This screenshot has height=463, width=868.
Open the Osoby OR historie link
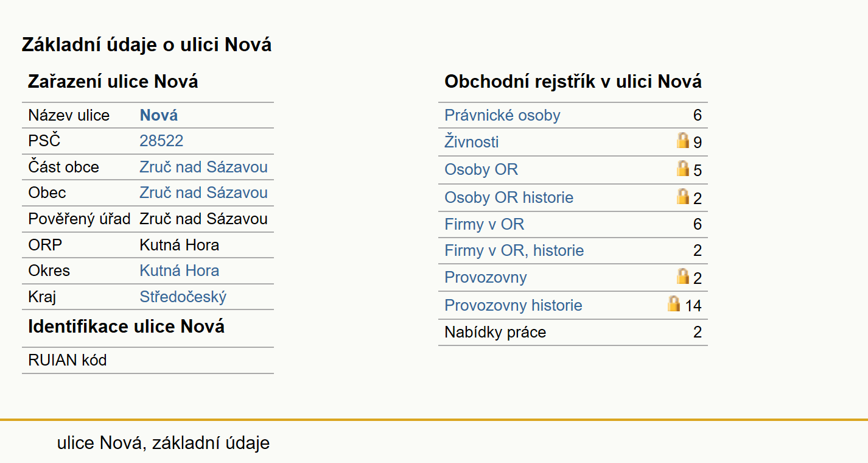tap(509, 197)
